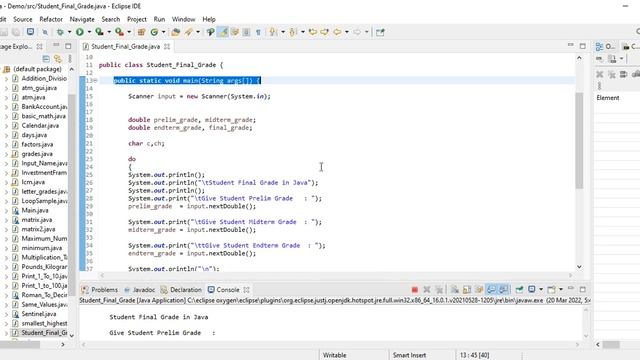Open the Debug button dropdown arrow
This screenshot has width=640, height=360.
pos(69,32)
